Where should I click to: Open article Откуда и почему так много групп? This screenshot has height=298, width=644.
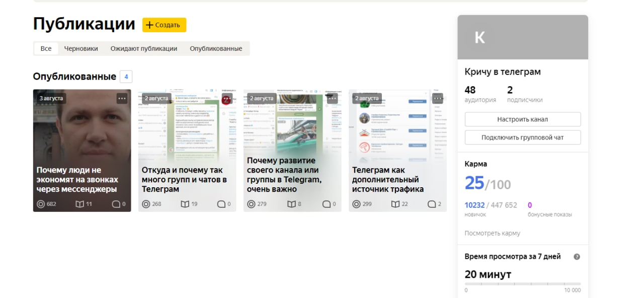[184, 180]
